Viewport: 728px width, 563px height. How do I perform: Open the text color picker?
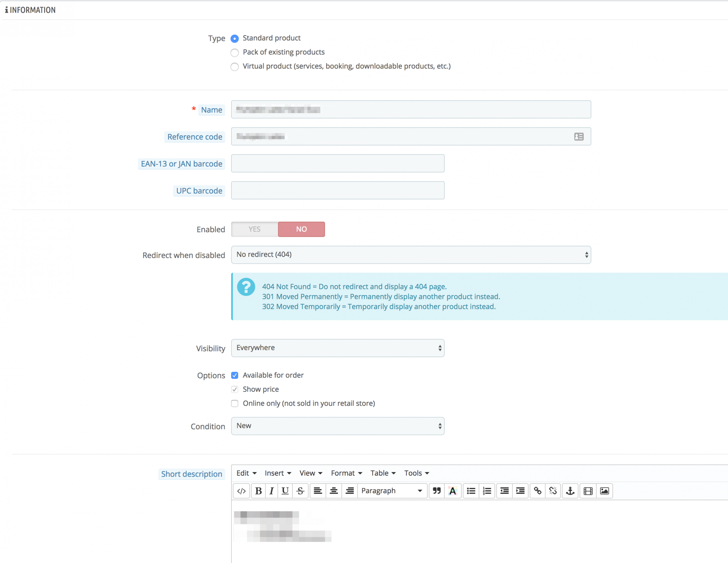452,491
